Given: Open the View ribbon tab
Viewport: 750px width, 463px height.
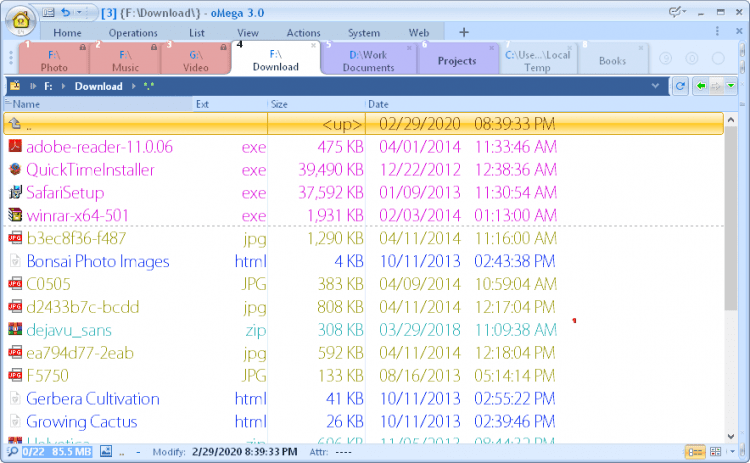Looking at the screenshot, I should [x=248, y=33].
